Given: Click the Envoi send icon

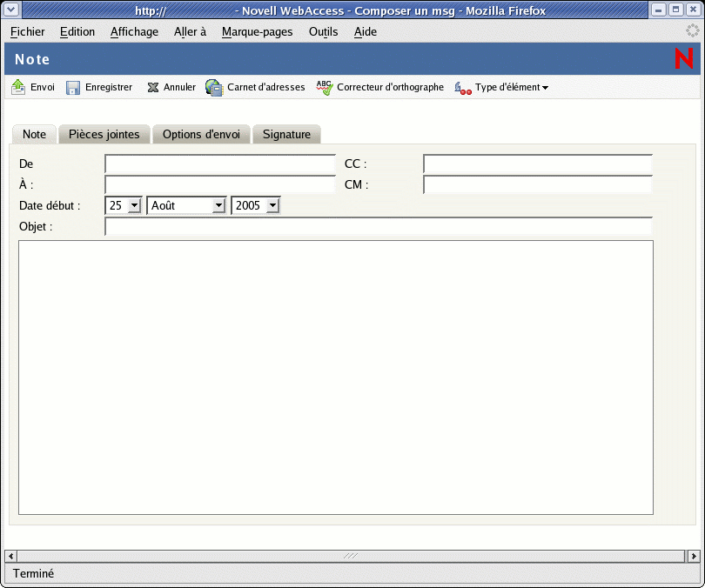Looking at the screenshot, I should [18, 87].
